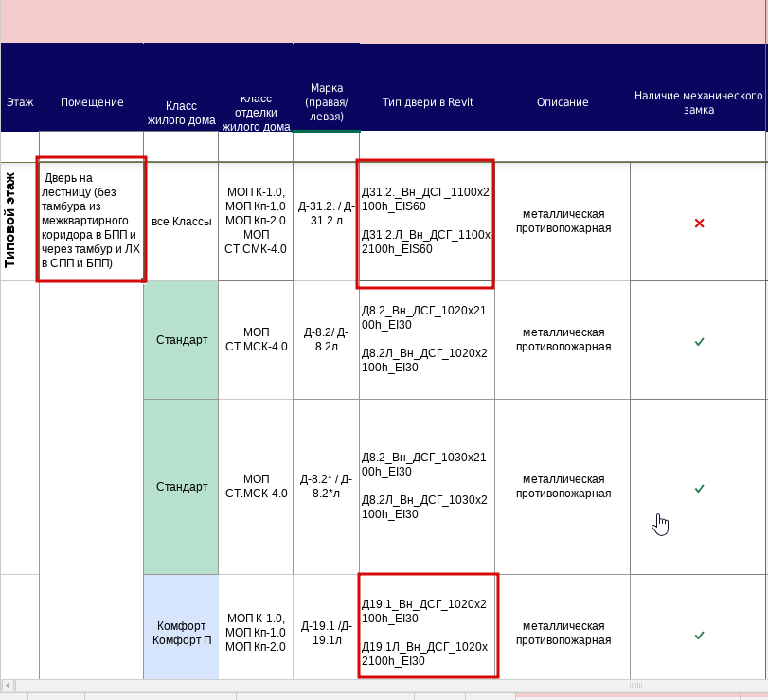Viewport: 768px width, 700px height.
Task: Select 'металлическая противопожарная' in the Д-31.2 row
Action: point(563,222)
